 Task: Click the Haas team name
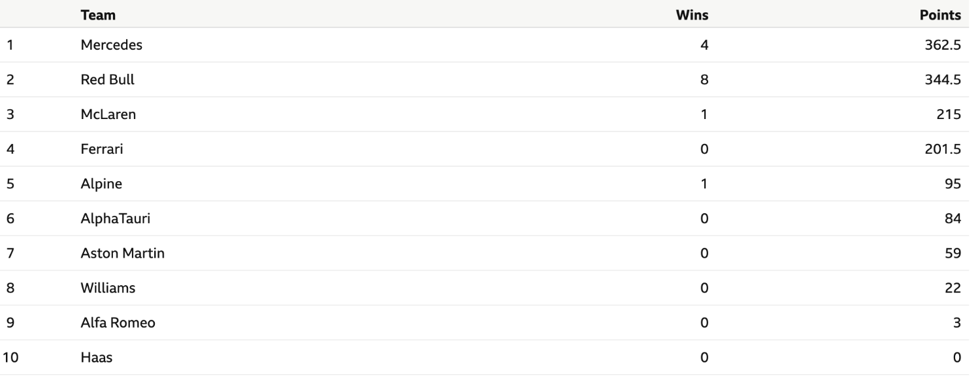coord(95,357)
